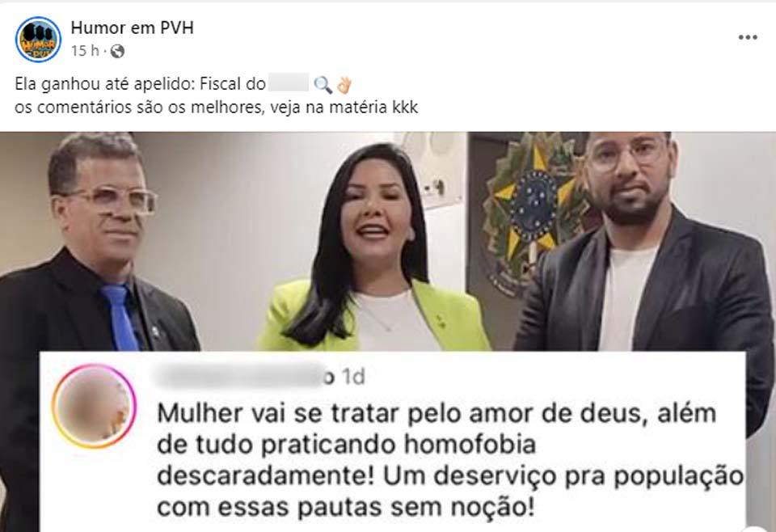
Task: Click the word homofobia in the comment
Action: click(x=470, y=445)
